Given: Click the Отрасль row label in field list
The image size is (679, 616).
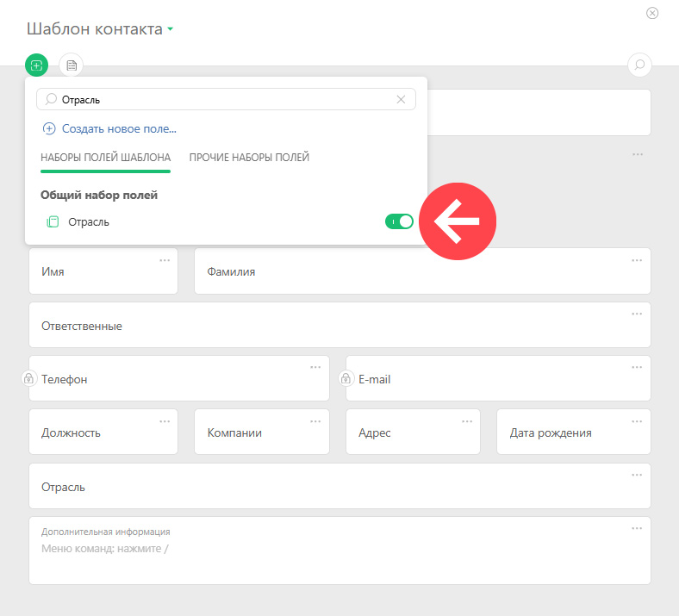Looking at the screenshot, I should (x=89, y=222).
